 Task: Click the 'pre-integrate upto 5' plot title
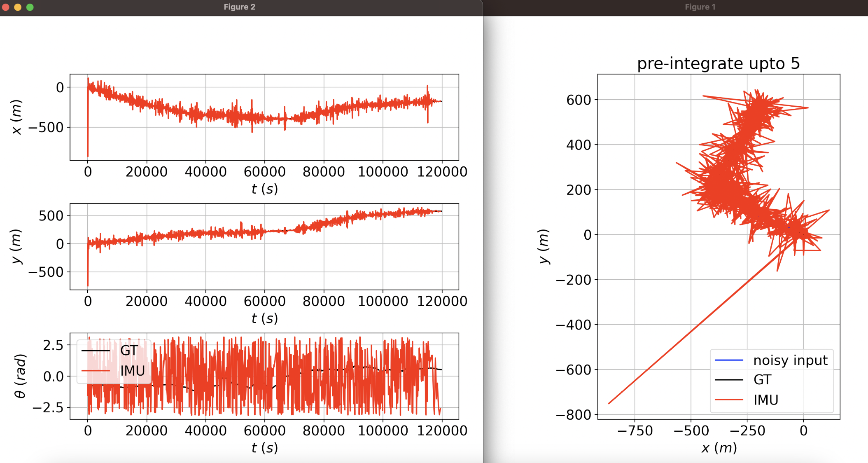tap(718, 63)
